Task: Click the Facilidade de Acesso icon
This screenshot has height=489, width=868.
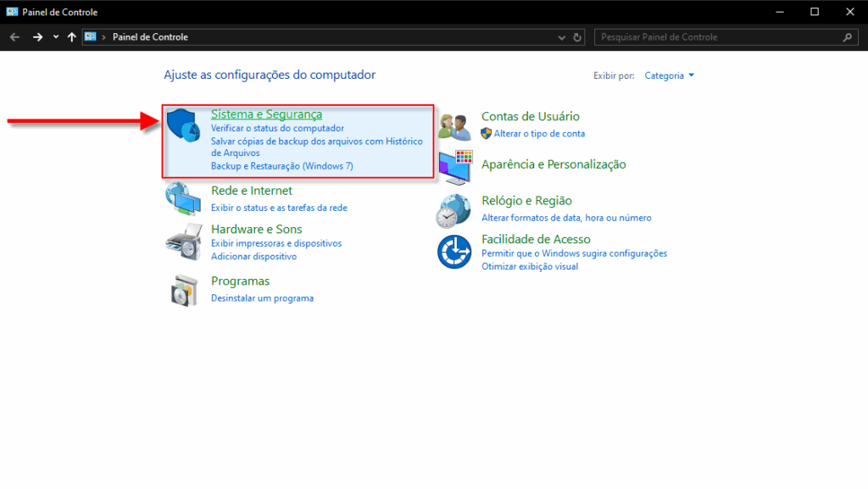Action: coord(454,252)
